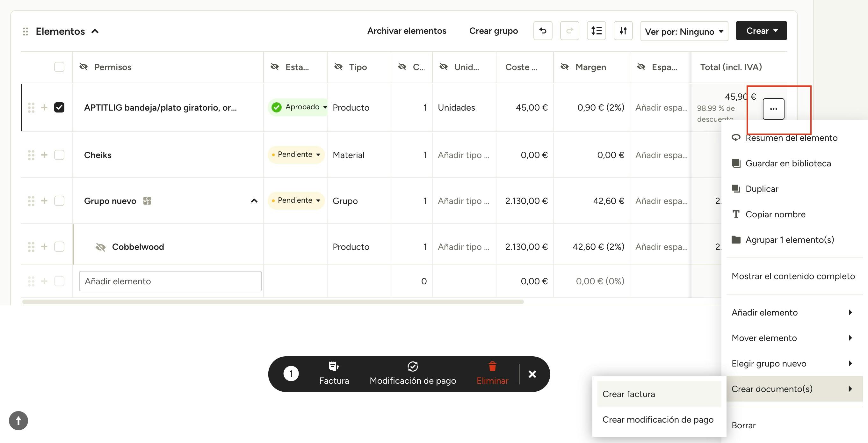Image resolution: width=868 pixels, height=443 pixels.
Task: Click the selected count badge 1
Action: tap(291, 374)
